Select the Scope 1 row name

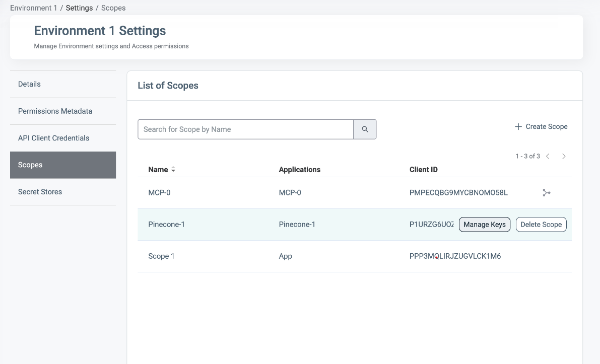[x=161, y=256]
